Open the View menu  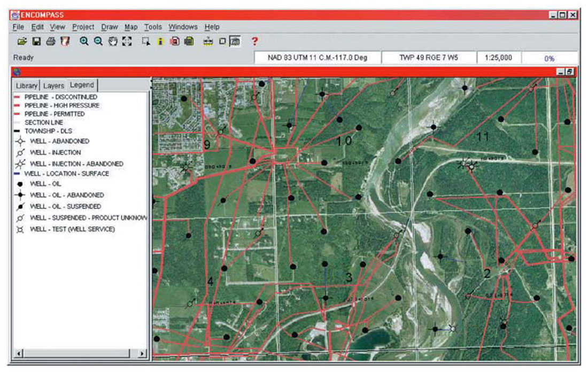coord(57,27)
